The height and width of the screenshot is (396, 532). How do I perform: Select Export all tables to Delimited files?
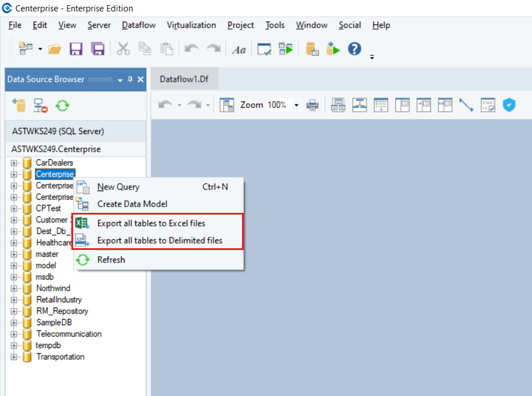160,240
